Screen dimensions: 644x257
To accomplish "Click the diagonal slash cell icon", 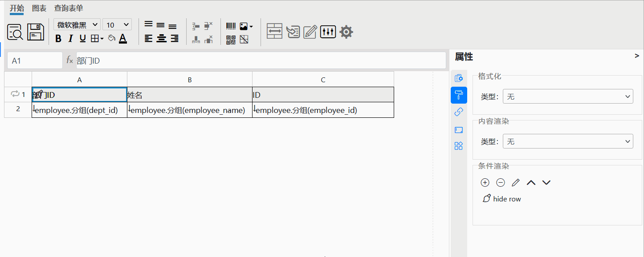I will click(244, 40).
